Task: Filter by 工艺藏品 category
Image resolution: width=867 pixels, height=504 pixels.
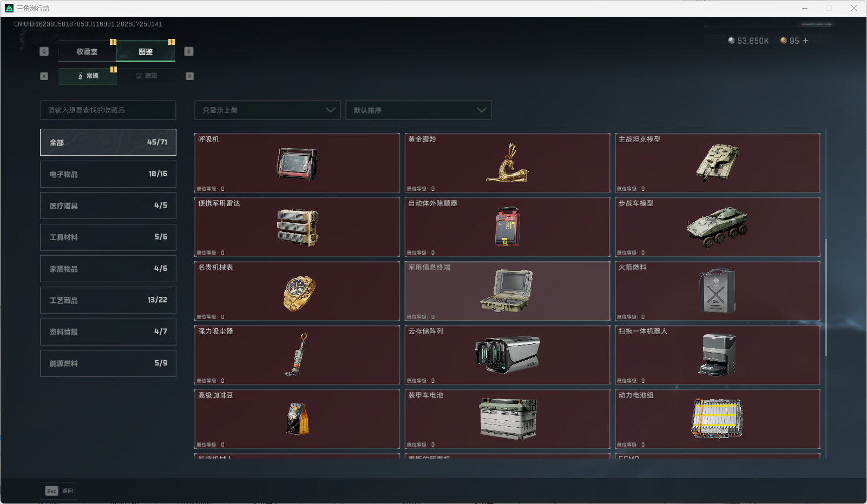Action: (x=108, y=300)
